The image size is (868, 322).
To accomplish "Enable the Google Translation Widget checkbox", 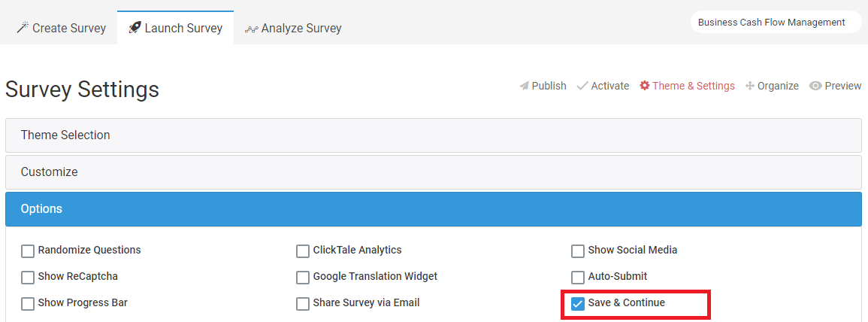I will 303,277.
